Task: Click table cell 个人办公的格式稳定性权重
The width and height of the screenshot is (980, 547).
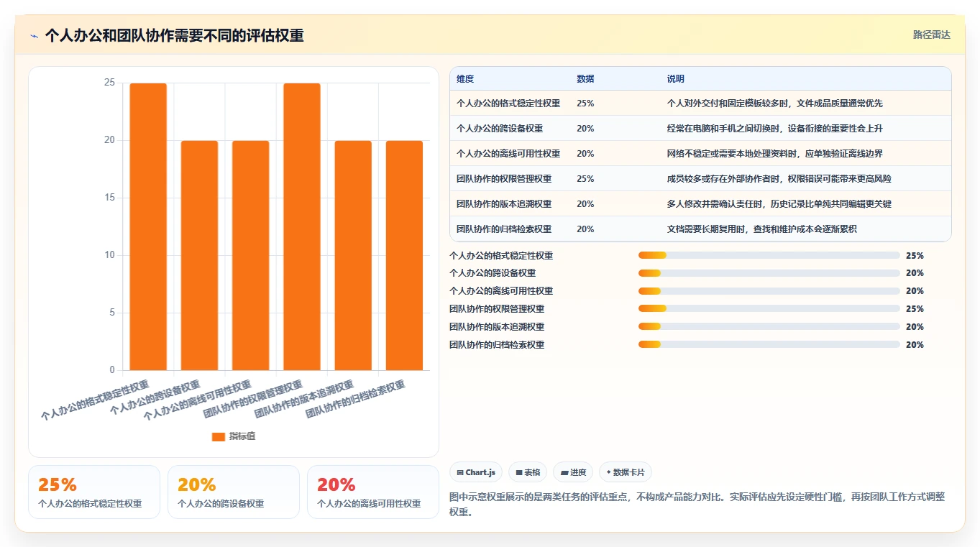Action: pyautogui.click(x=508, y=104)
